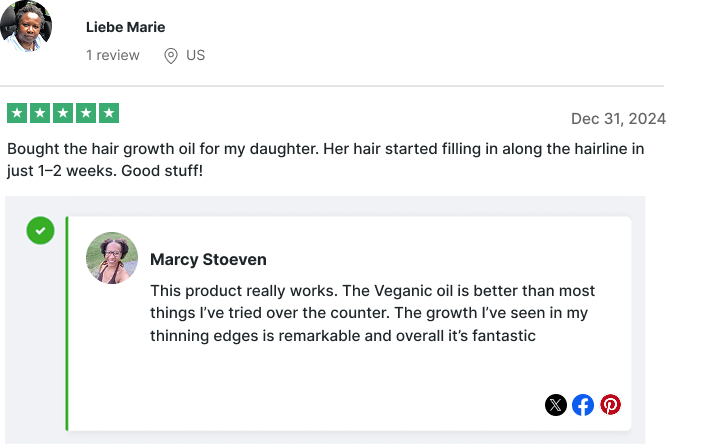709x444 pixels.
Task: Click the first green rating star
Action: coord(17,114)
